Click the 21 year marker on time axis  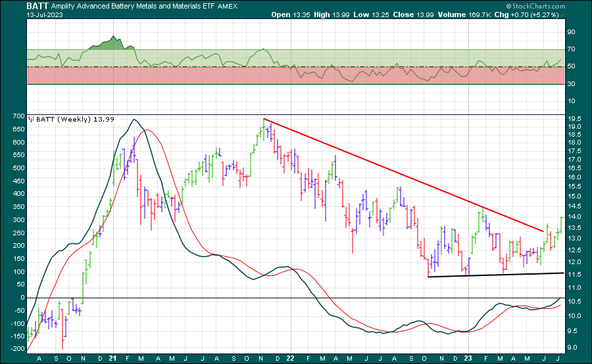coord(112,359)
